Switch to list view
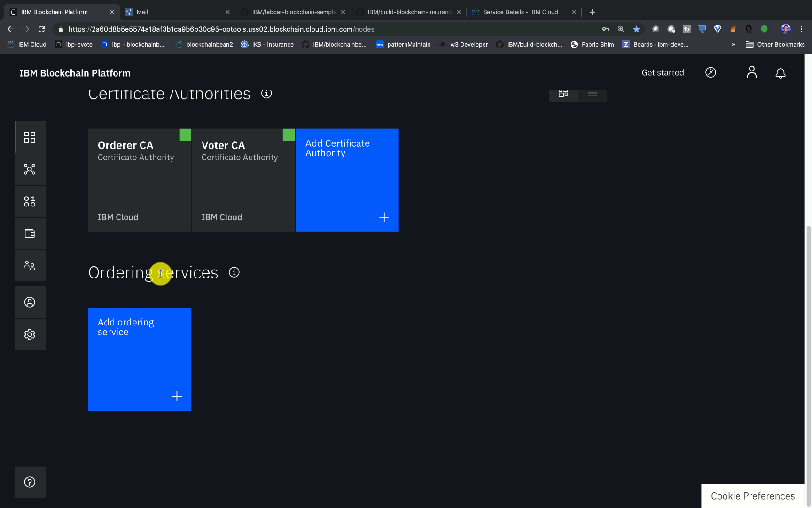 point(593,94)
